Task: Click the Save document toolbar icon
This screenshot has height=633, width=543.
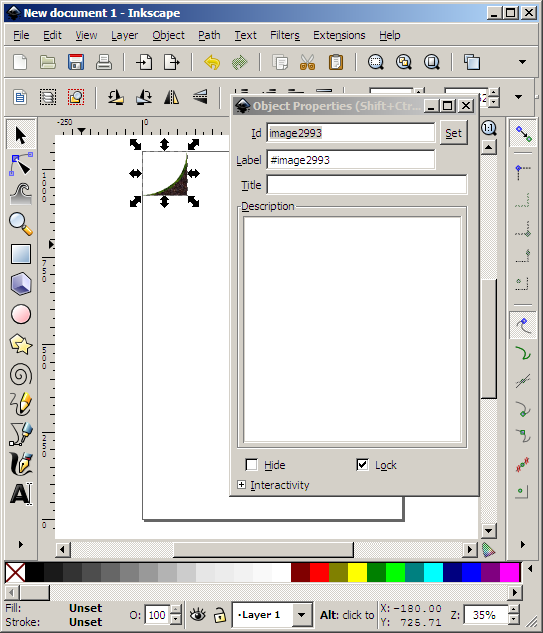Action: point(75,62)
